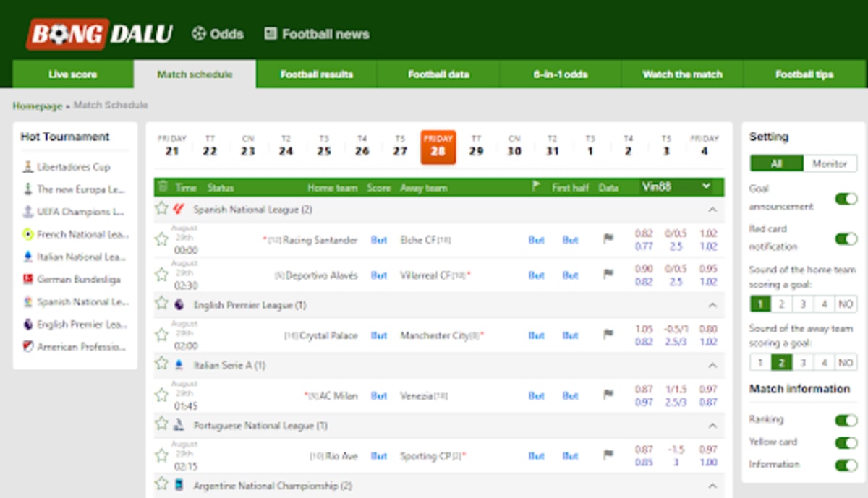868x498 pixels.
Task: Open data flag for AC Milan match
Action: pos(608,395)
